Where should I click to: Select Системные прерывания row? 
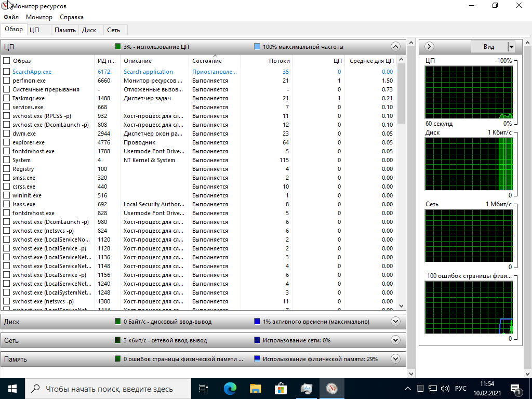(x=198, y=89)
